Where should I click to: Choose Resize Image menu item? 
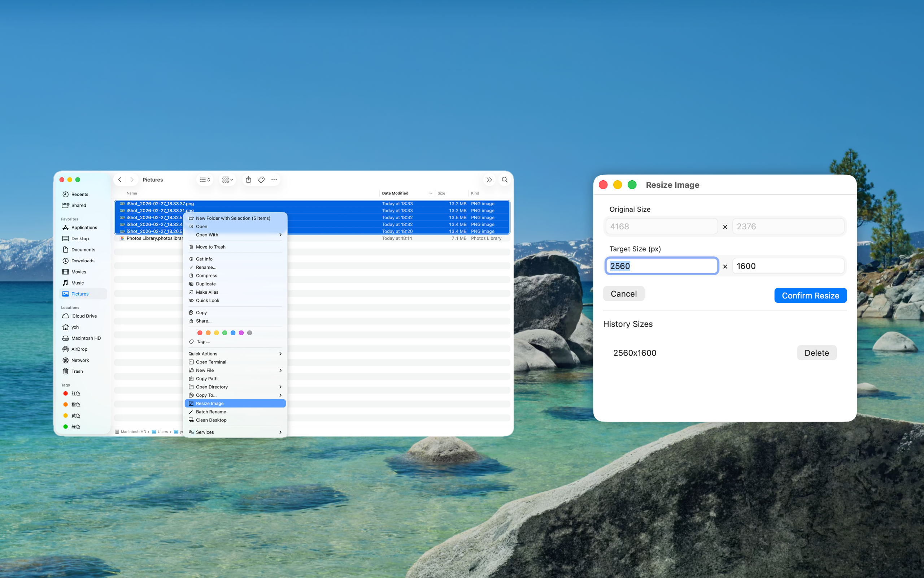(235, 404)
